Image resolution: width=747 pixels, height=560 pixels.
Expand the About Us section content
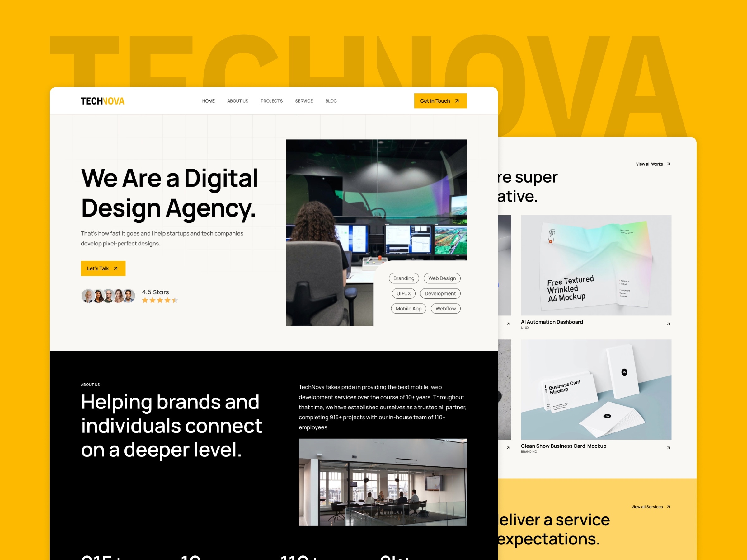[237, 100]
